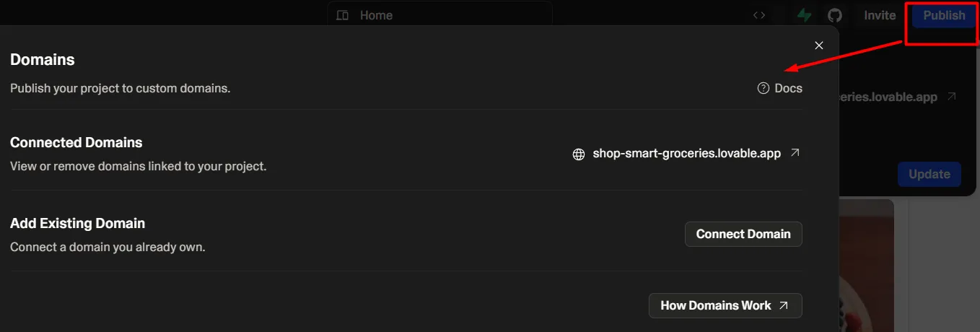980x332 pixels.
Task: Click the device preview icon beside Home
Action: 343,15
